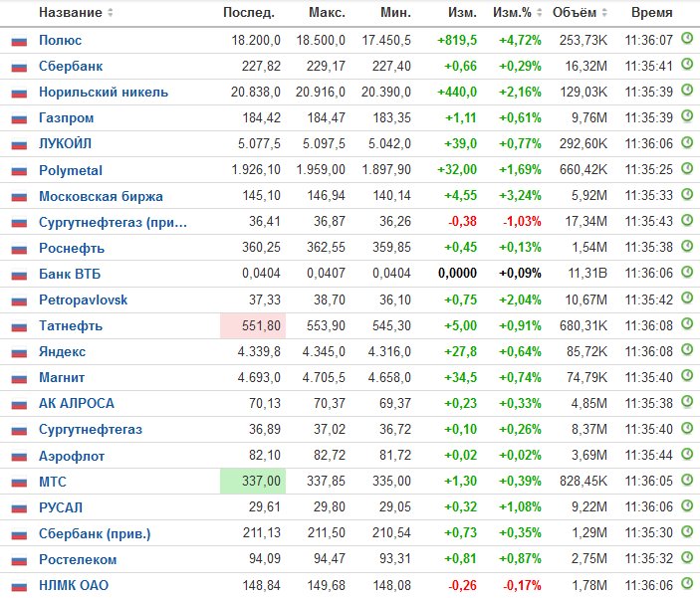Open the Роснефть stock link
The width and height of the screenshot is (700, 598).
72,248
